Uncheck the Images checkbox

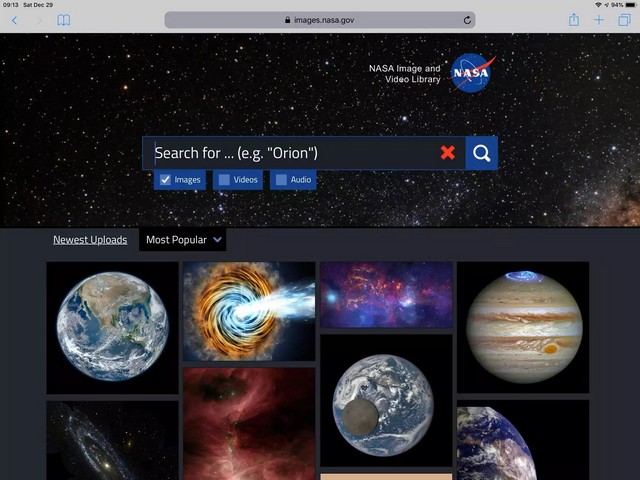(x=165, y=180)
